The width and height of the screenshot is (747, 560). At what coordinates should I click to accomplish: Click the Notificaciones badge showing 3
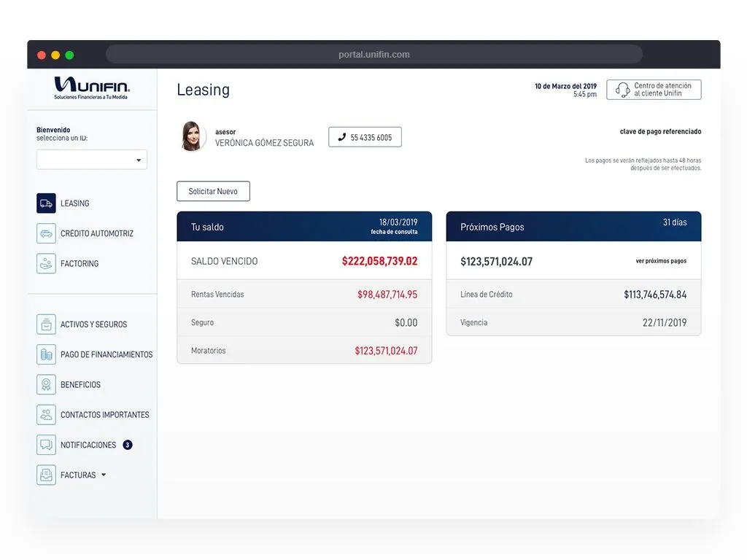127,445
